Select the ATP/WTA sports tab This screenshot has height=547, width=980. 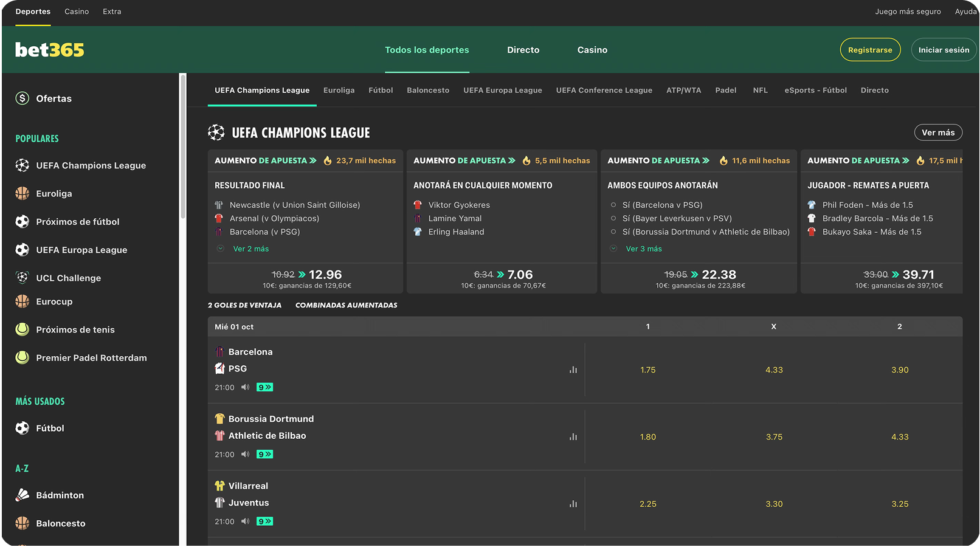(683, 90)
